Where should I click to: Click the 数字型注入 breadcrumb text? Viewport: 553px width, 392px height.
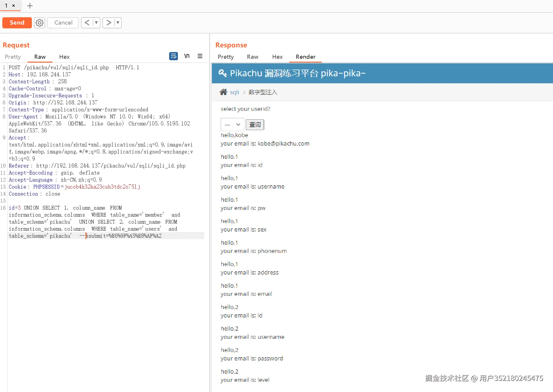263,92
